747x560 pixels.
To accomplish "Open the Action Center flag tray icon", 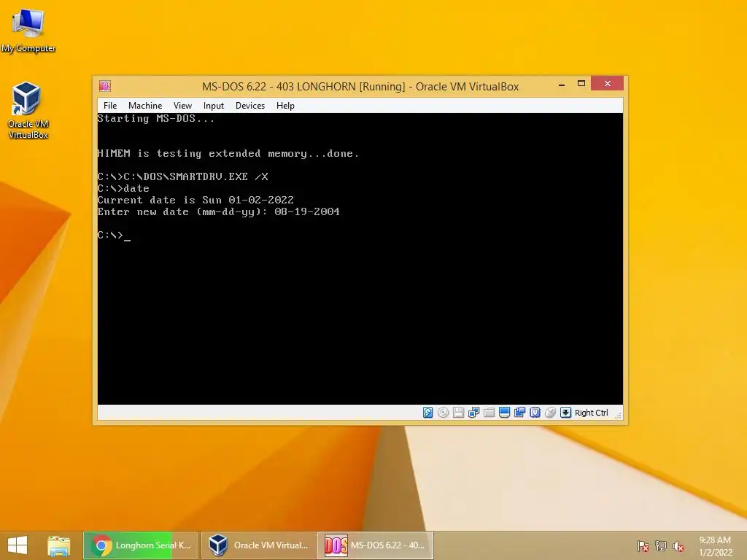I will pos(643,546).
